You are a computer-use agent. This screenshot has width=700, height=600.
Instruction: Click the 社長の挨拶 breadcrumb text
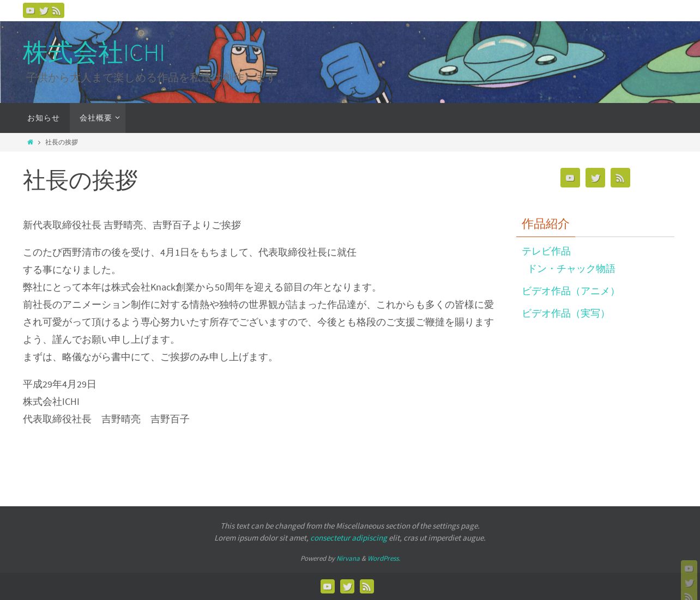(62, 142)
